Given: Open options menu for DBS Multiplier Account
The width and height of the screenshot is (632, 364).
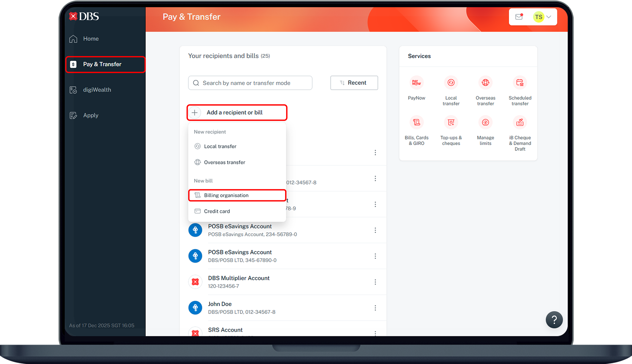Looking at the screenshot, I should tap(375, 282).
